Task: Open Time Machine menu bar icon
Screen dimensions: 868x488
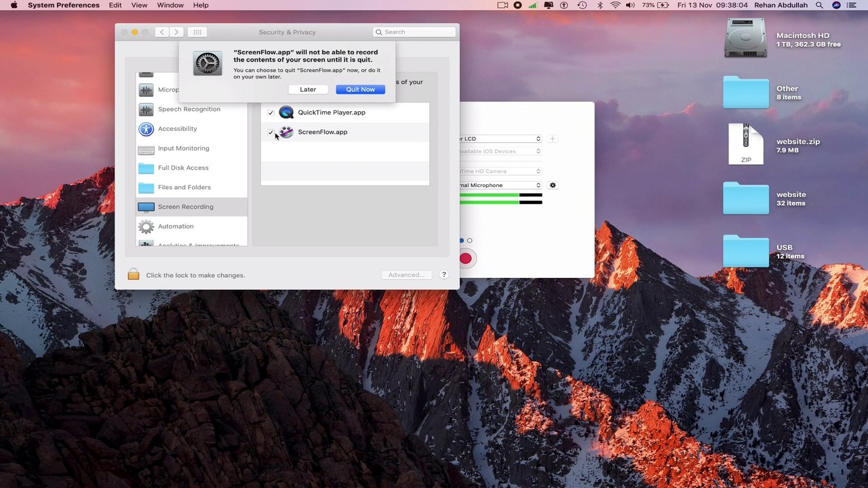Action: 582,5
